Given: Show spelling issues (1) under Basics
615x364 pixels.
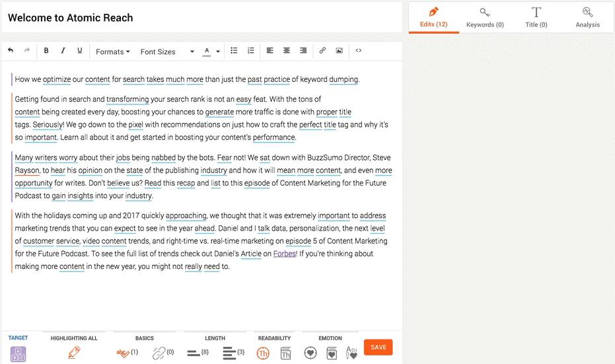Looking at the screenshot, I should (x=127, y=353).
